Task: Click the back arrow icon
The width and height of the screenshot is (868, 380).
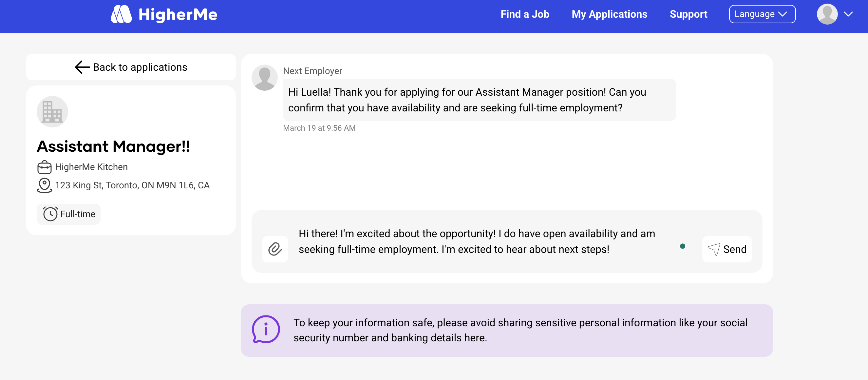Action: click(x=82, y=67)
